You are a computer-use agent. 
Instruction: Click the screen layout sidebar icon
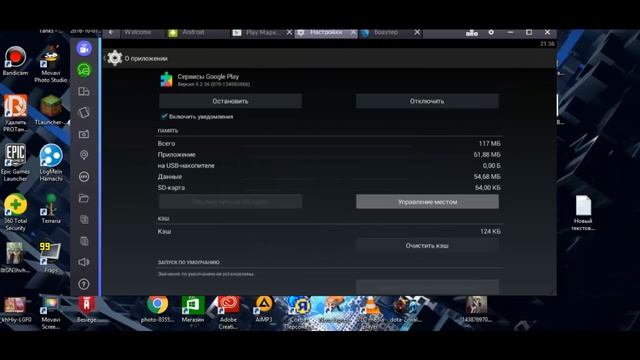coord(84,91)
